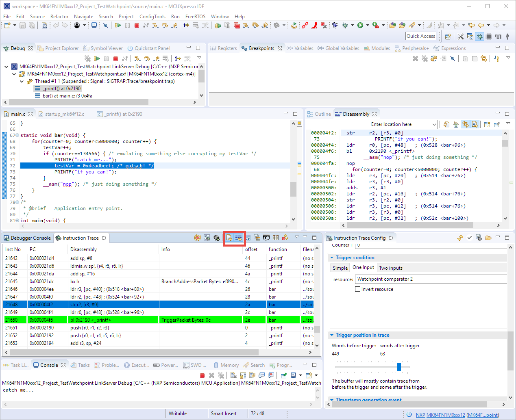Click the MK64FN1M0xxx12 link in status bar
The height and width of the screenshot is (420, 516).
point(445,415)
